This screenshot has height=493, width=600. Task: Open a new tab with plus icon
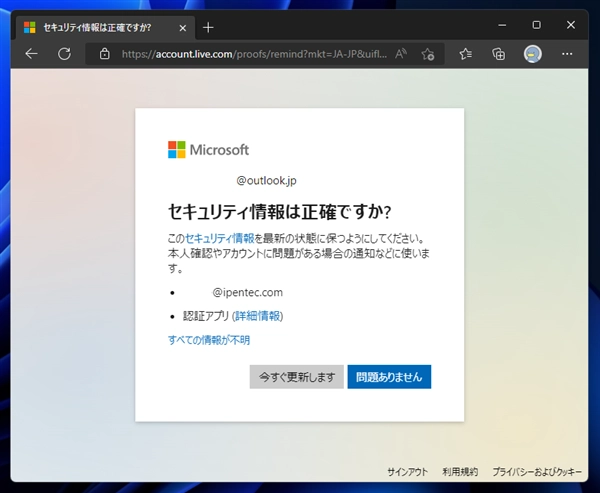[x=208, y=28]
